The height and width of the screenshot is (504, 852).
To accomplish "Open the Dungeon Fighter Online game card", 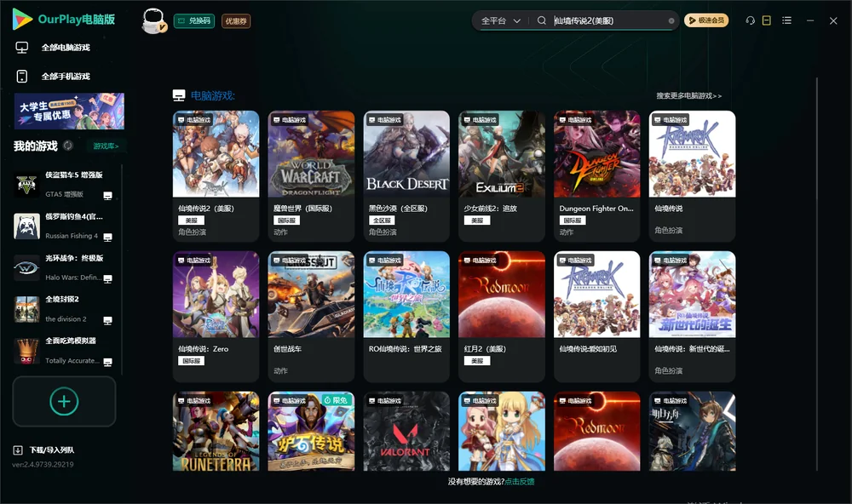I will pyautogui.click(x=596, y=176).
